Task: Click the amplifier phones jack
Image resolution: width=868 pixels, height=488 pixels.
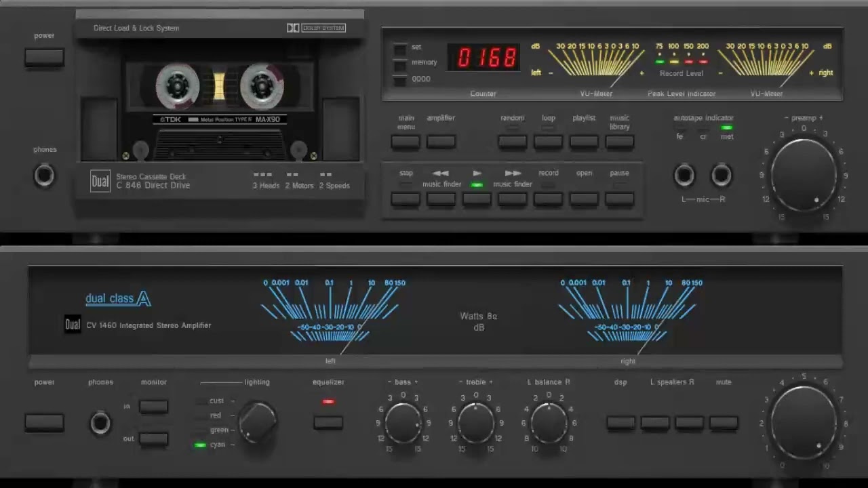Action: tap(100, 424)
